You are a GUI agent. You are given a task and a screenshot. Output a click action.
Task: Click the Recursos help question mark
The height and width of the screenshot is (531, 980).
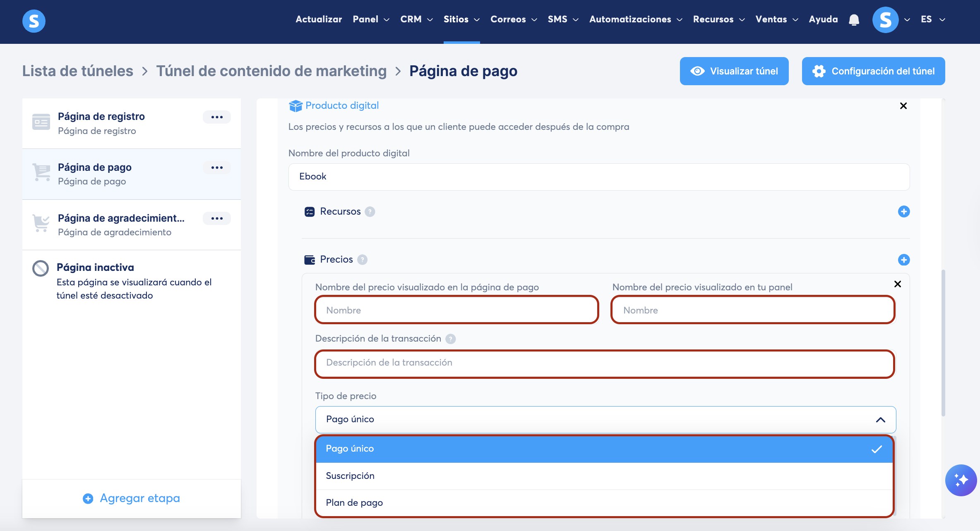pyautogui.click(x=370, y=212)
